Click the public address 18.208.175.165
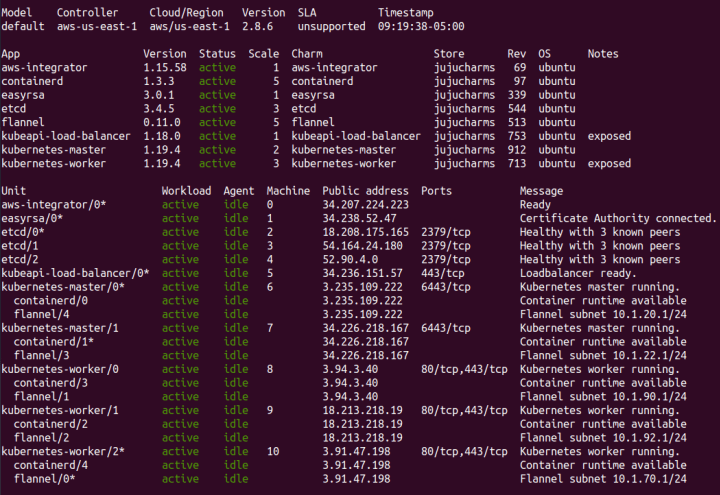 coord(366,232)
